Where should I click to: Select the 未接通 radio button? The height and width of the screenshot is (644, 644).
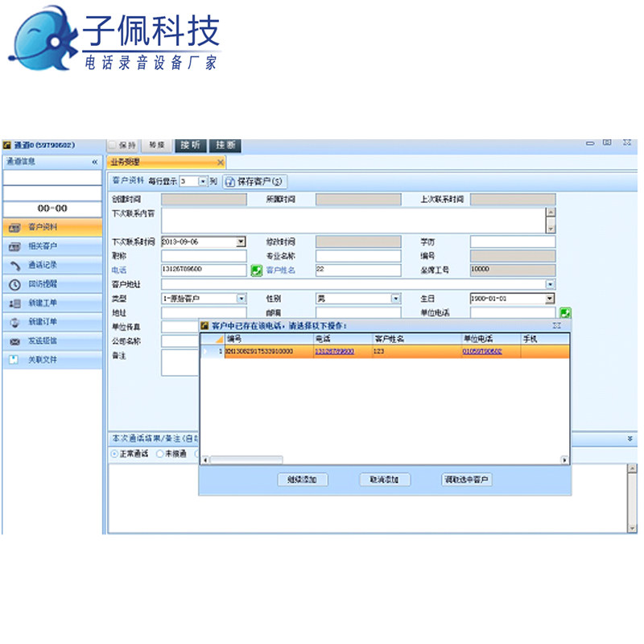click(159, 454)
